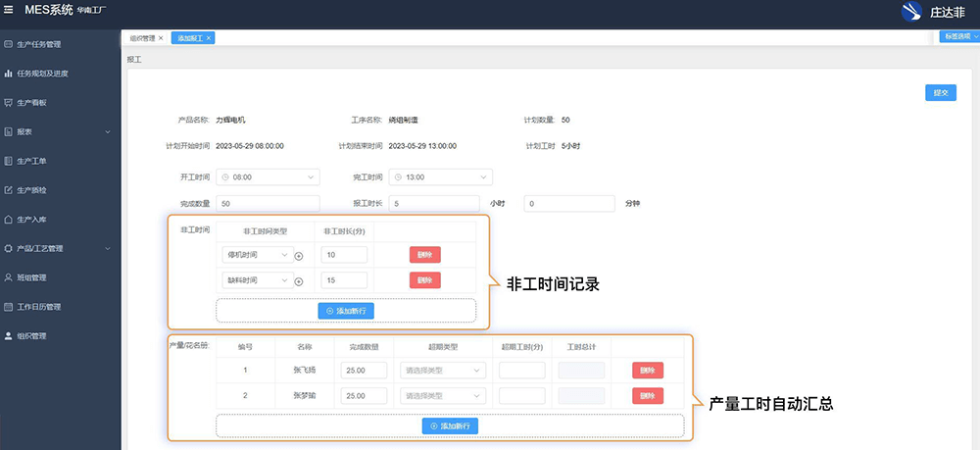Click clock icon in 完工时间 field
980x450 pixels.
(399, 177)
